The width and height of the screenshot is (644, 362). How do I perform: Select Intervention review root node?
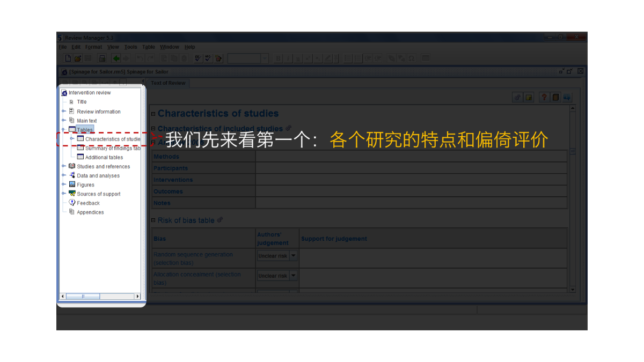[x=90, y=93]
